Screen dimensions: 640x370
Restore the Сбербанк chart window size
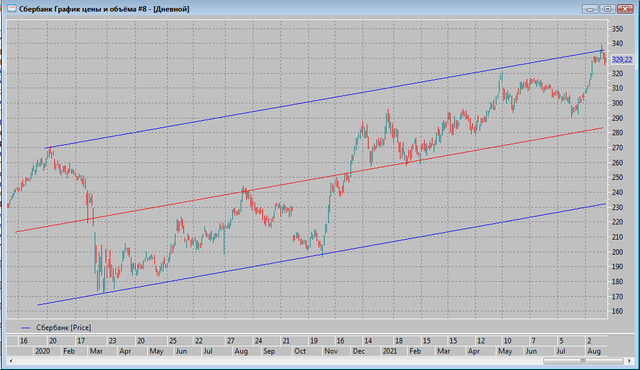[x=607, y=9]
